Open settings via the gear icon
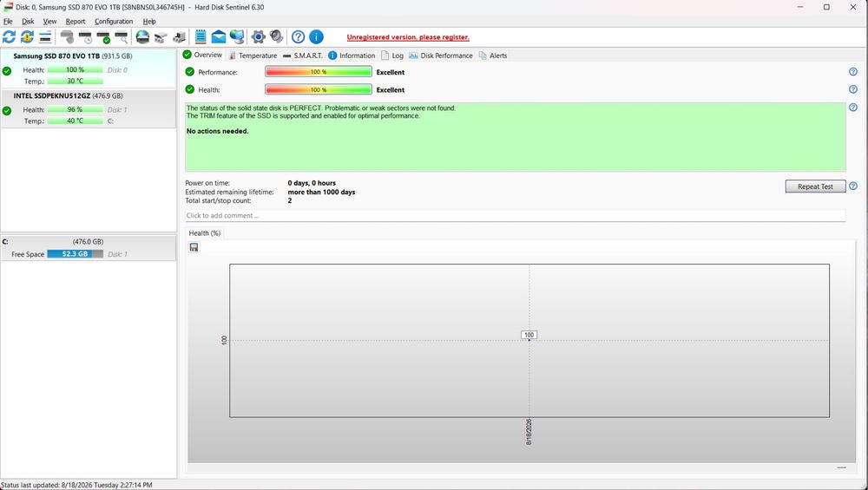 coord(259,37)
